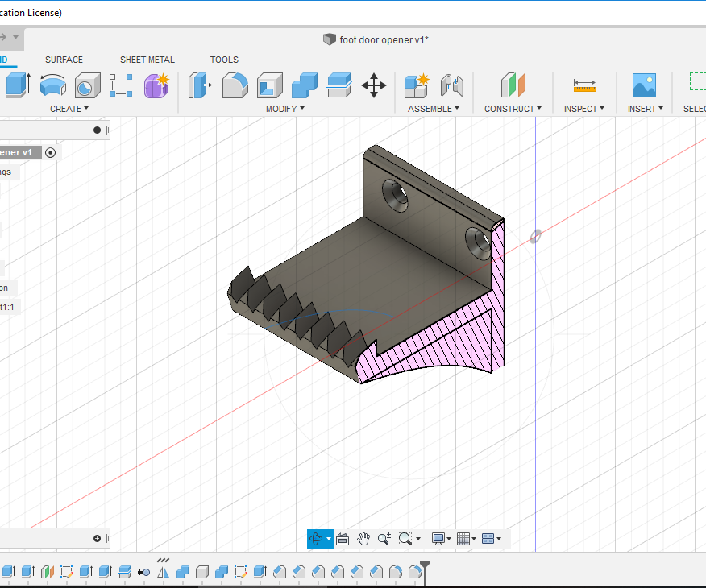Select the Press Pull tool
Image resolution: width=706 pixels, height=588 pixels.
[x=199, y=85]
